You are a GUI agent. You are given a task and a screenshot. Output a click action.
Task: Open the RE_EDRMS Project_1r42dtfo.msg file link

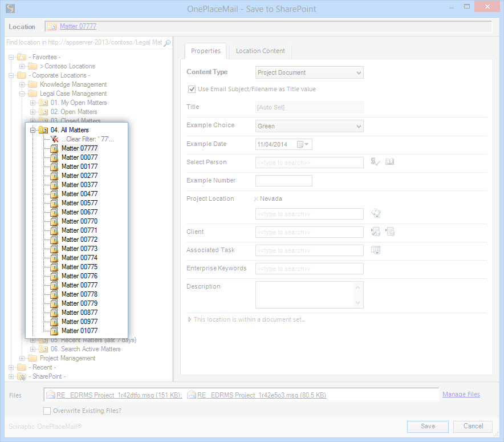click(x=119, y=395)
